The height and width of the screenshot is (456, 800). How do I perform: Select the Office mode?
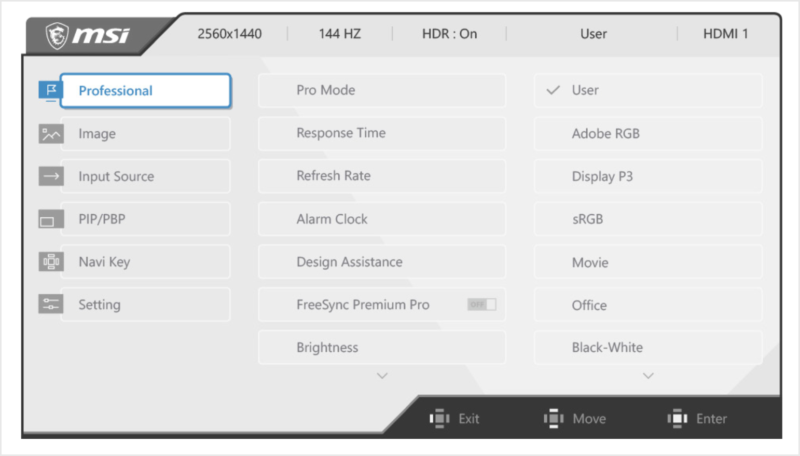click(x=648, y=305)
